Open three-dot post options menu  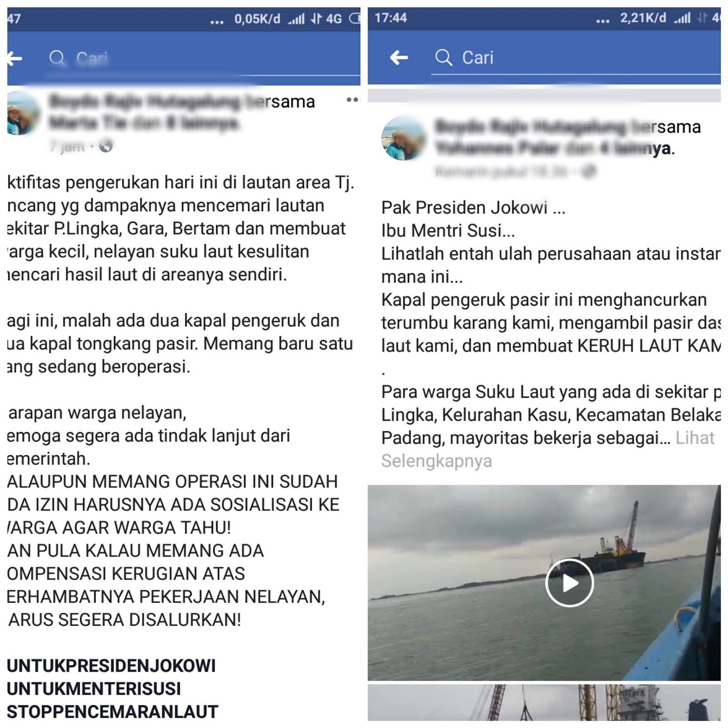353,100
